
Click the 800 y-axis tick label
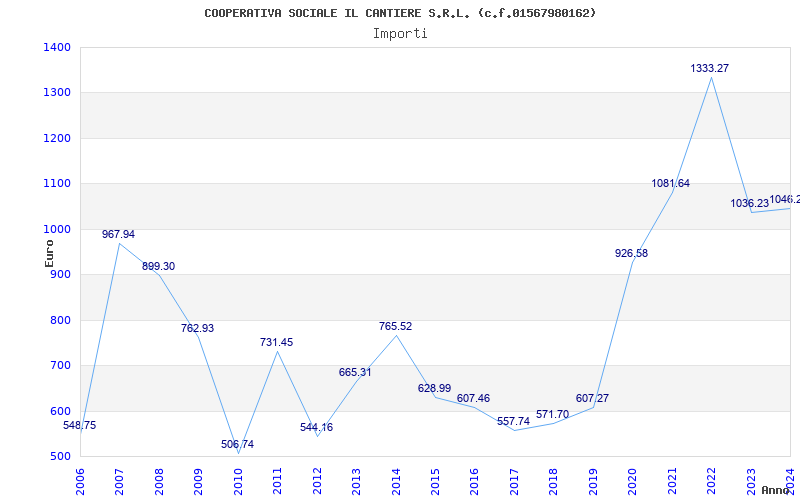tap(60, 320)
